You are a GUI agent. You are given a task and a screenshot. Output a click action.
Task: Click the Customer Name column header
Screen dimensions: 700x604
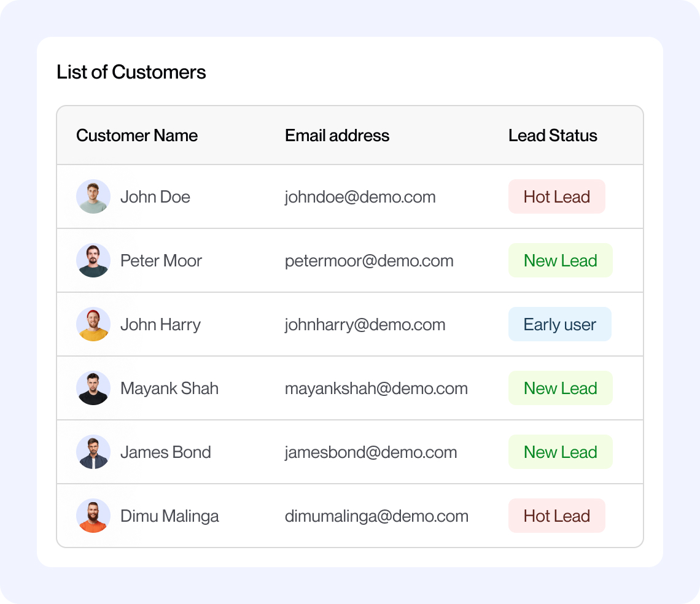coord(137,136)
